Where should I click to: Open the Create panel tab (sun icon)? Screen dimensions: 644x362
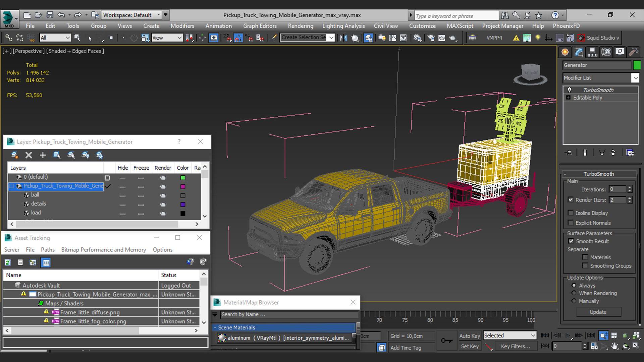pos(565,52)
